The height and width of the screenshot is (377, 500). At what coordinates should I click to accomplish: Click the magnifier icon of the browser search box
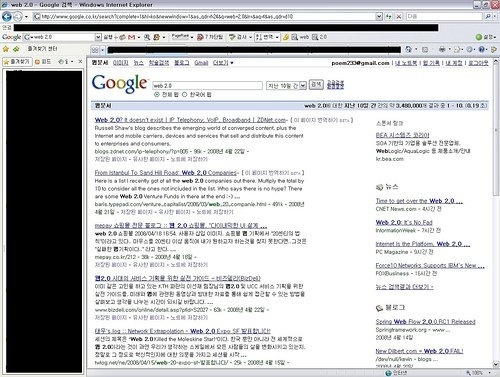pos(488,16)
